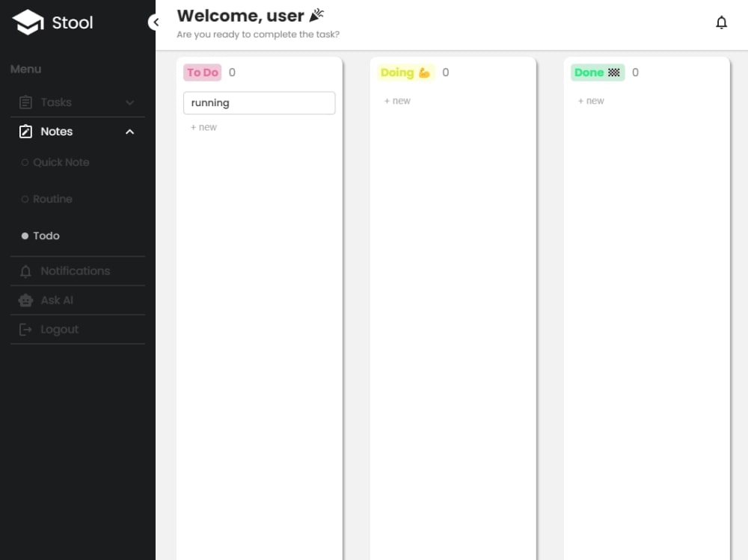748x560 pixels.
Task: Open the Quick Note page
Action: point(61,162)
